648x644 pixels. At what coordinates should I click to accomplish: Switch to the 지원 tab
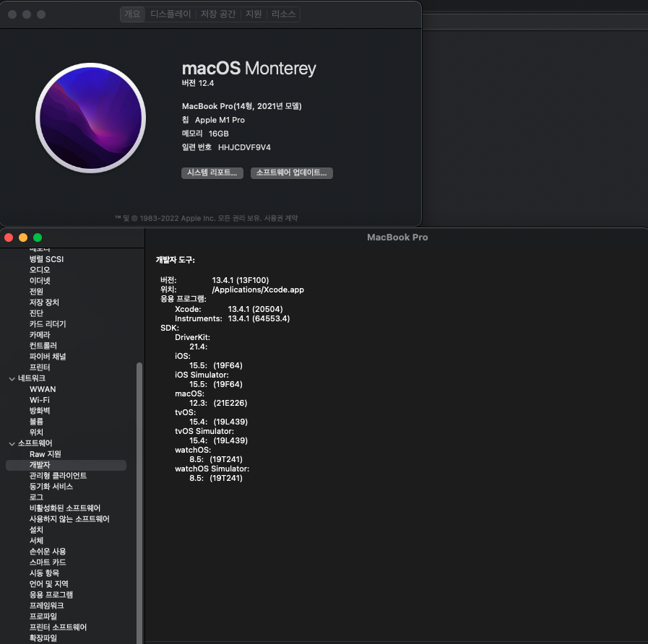(x=254, y=14)
